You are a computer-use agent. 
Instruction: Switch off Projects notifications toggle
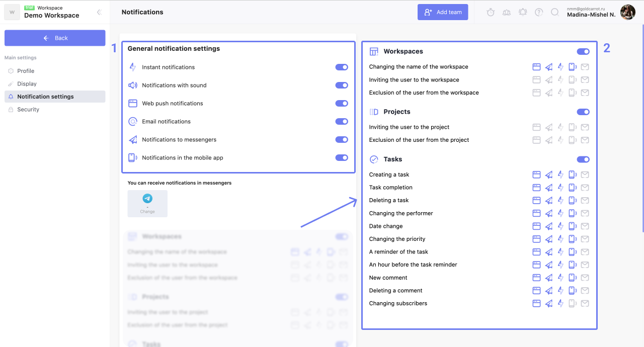click(x=583, y=112)
